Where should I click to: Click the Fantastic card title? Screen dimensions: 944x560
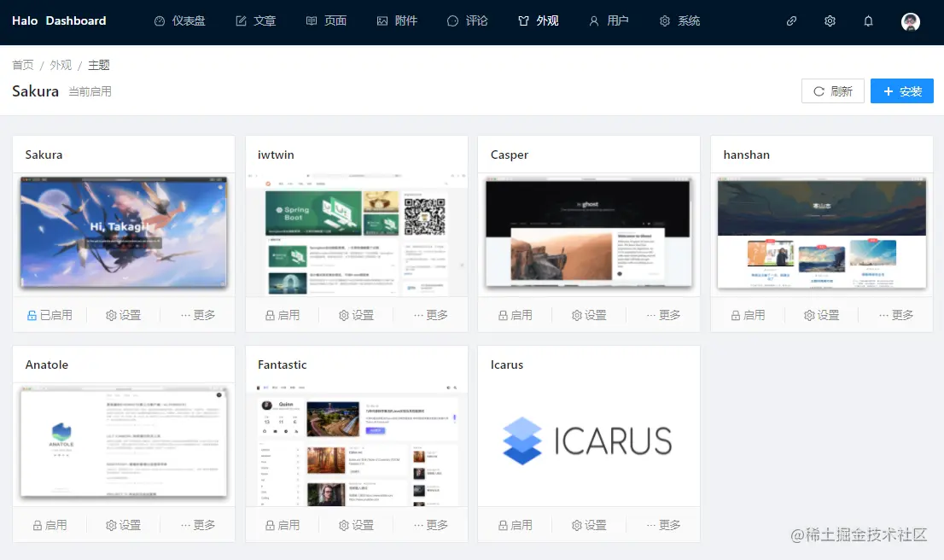coord(282,365)
